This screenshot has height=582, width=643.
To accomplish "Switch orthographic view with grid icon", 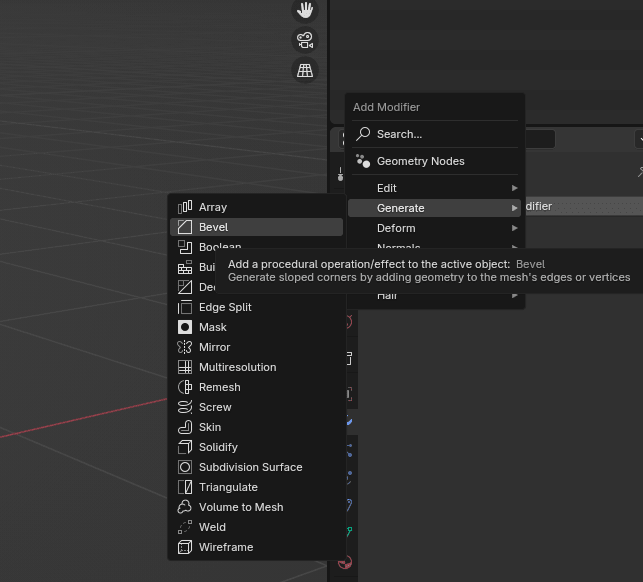I will (x=305, y=70).
